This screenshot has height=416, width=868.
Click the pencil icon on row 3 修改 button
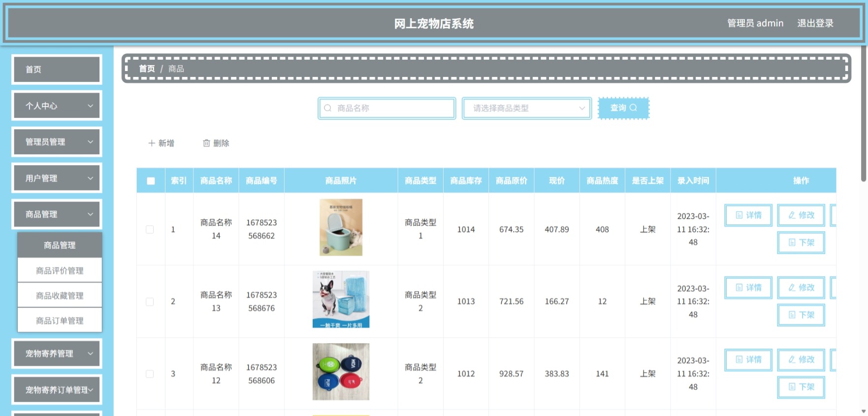[792, 359]
